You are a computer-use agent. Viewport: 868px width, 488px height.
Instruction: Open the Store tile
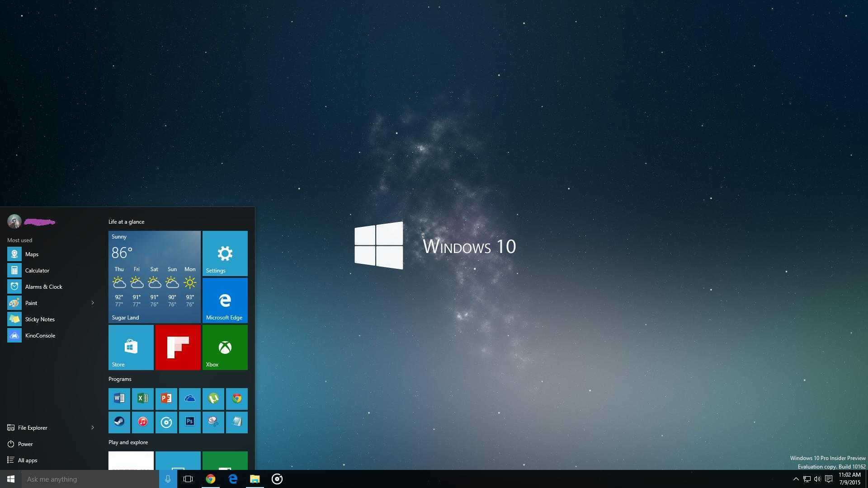pos(131,347)
